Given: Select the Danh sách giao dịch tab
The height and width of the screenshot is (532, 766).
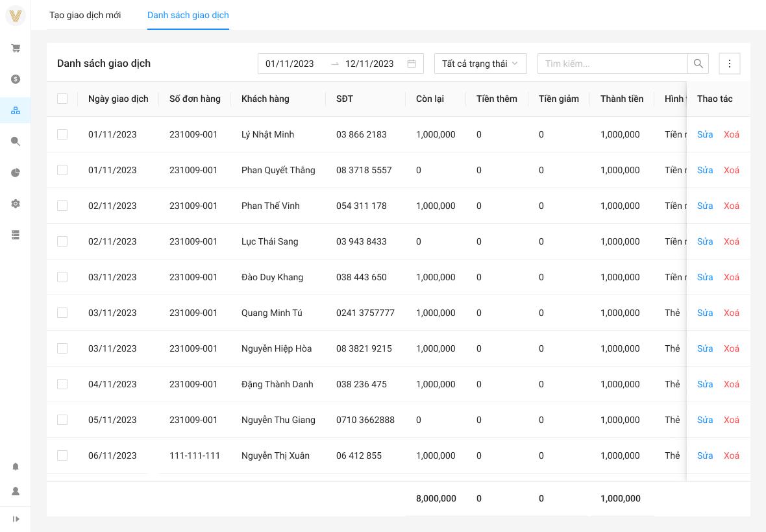Looking at the screenshot, I should (x=188, y=15).
